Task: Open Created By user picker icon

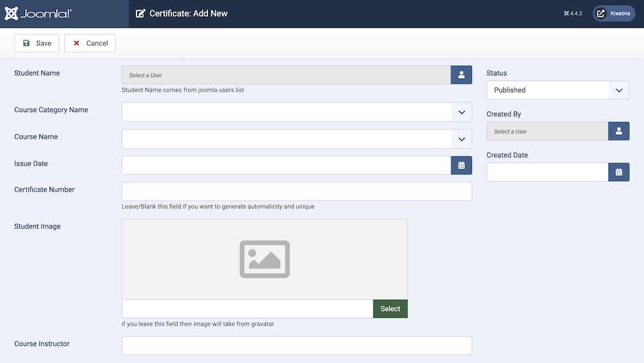Action: [x=618, y=131]
